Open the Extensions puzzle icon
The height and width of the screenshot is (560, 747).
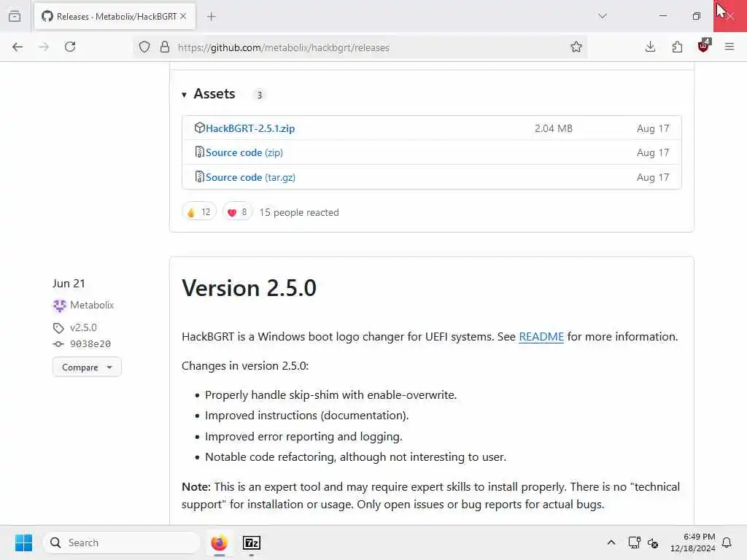677,47
